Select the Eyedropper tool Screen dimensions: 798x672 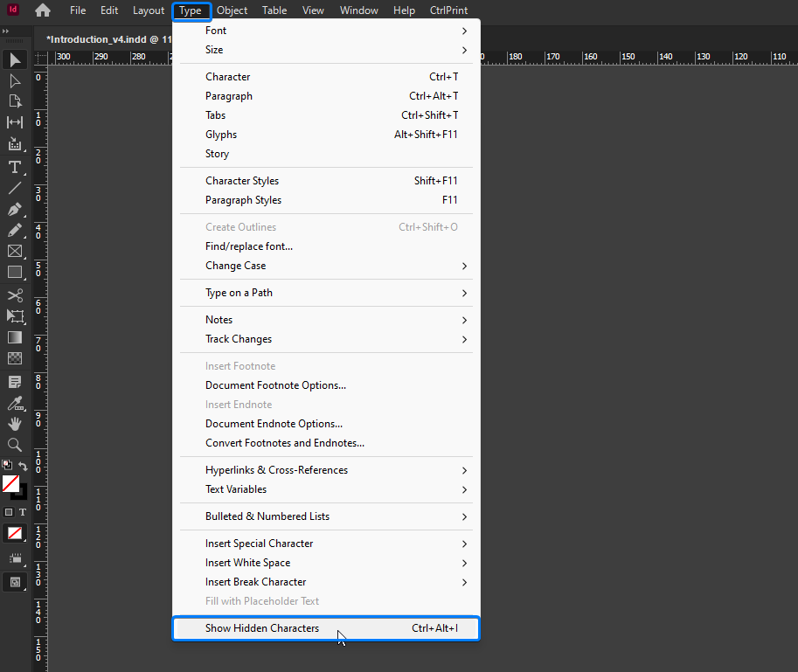(x=15, y=404)
